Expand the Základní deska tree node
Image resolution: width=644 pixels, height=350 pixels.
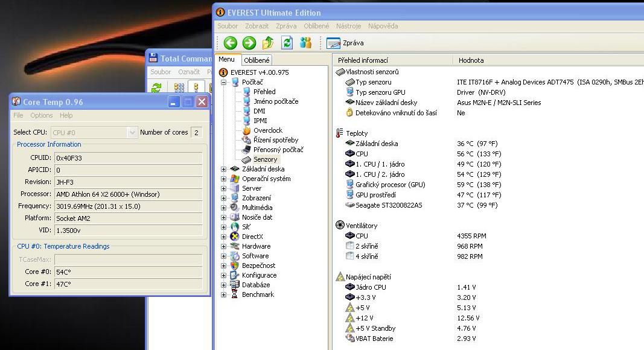[224, 170]
